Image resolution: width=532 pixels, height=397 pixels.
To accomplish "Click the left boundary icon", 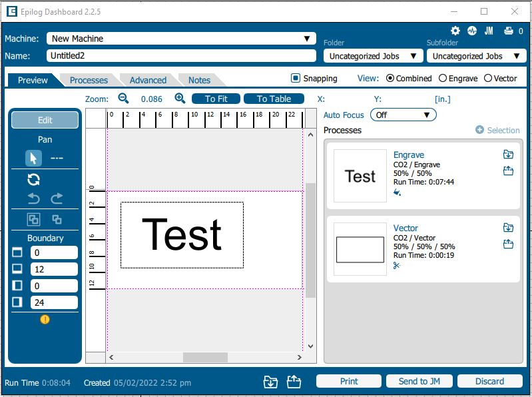I will click(x=17, y=285).
